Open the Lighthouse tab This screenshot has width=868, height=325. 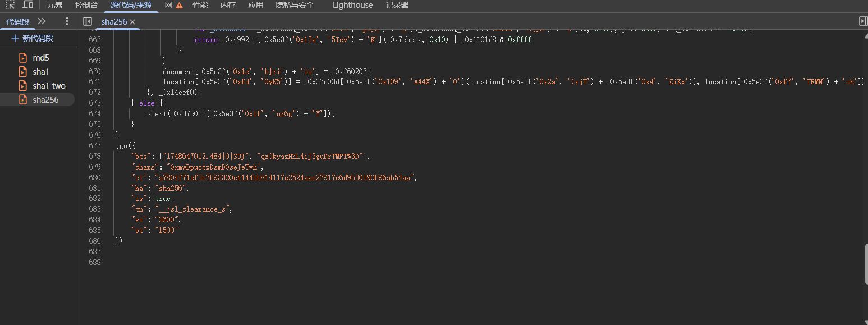tap(352, 5)
